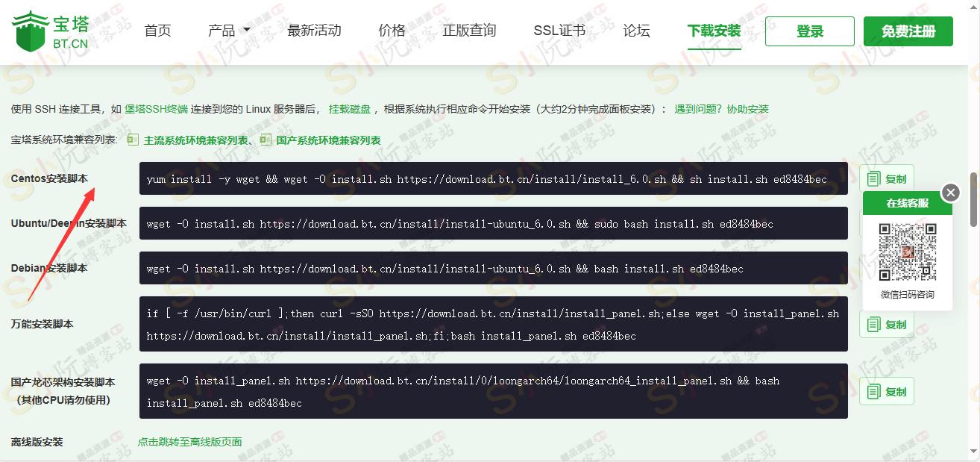This screenshot has height=462, width=980.
Task: Open 国产系统环境兼容列表 link
Action: [x=328, y=140]
